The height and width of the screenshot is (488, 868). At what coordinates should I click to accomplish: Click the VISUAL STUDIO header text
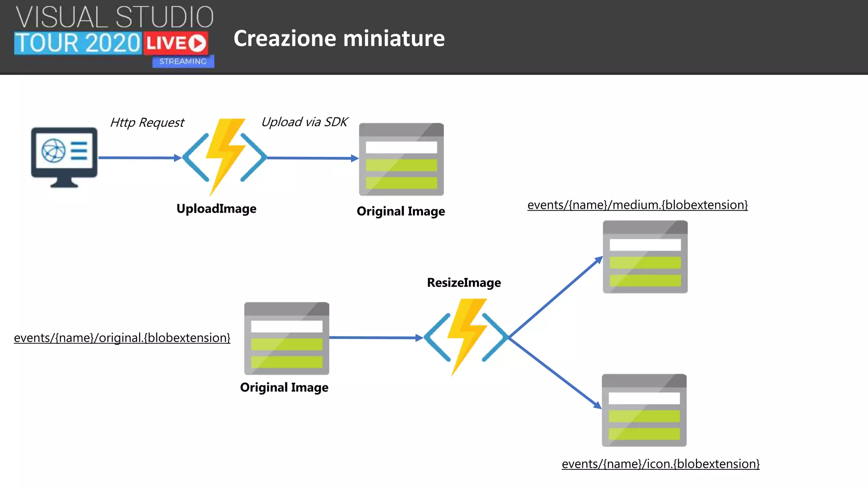click(x=114, y=17)
